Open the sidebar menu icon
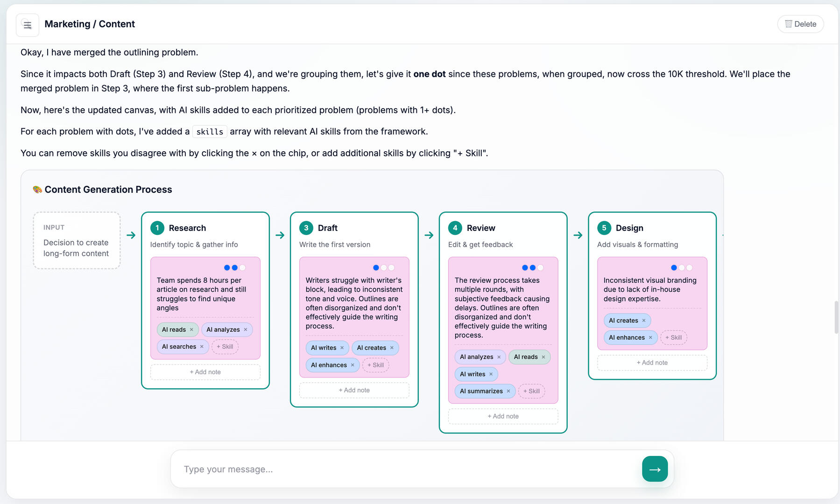Image resolution: width=840 pixels, height=504 pixels. click(x=28, y=25)
